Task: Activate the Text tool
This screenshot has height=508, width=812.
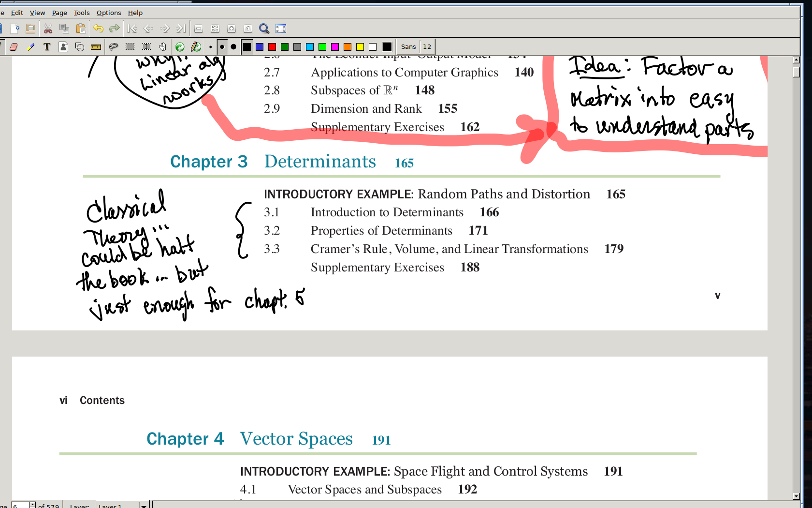Action: pyautogui.click(x=47, y=47)
